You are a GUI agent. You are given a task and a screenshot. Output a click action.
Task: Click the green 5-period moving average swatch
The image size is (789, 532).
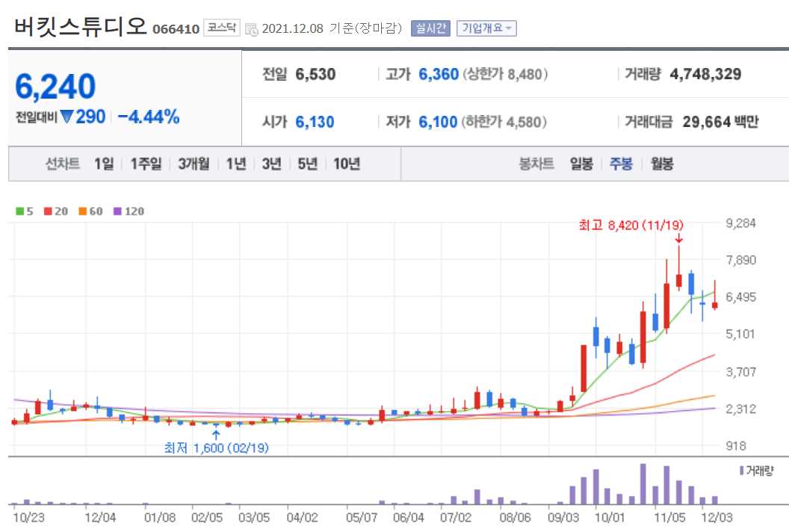pos(19,211)
